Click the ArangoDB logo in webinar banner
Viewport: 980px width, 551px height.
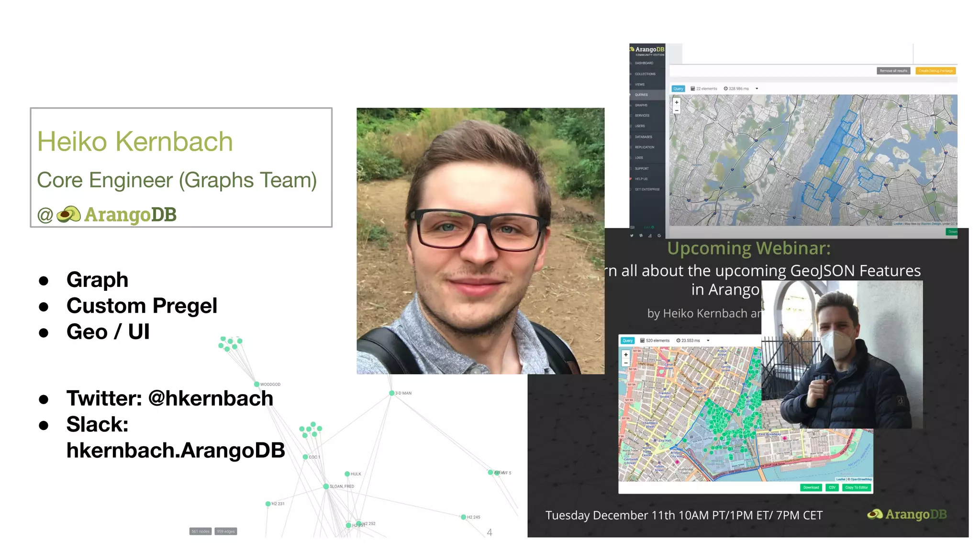pos(907,514)
